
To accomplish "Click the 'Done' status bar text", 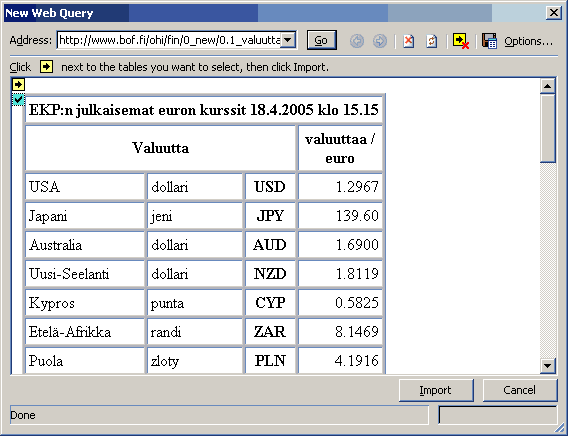I will (23, 415).
